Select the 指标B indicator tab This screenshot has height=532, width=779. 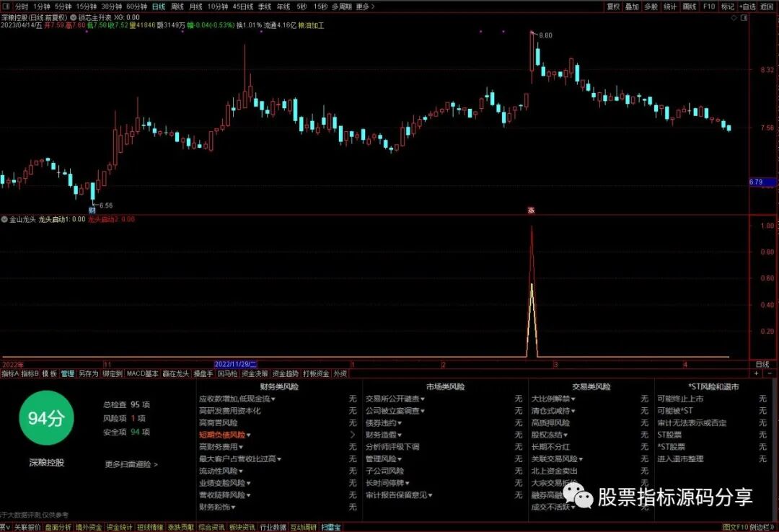coord(30,373)
